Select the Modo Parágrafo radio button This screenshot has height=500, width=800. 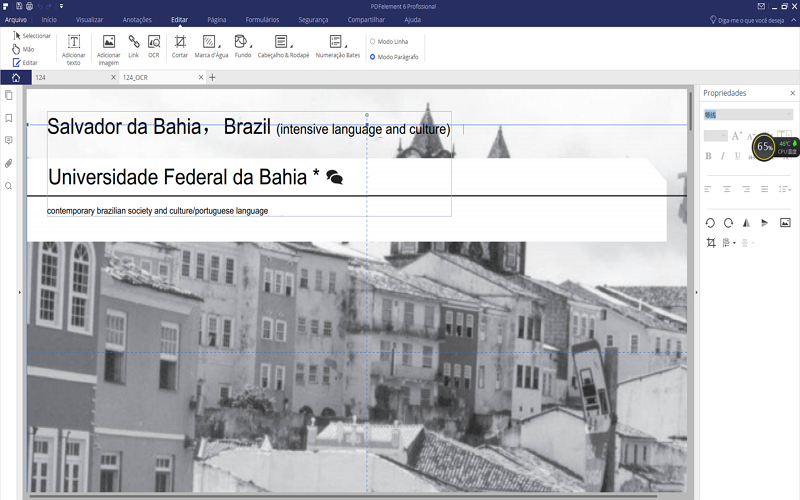pos(373,57)
